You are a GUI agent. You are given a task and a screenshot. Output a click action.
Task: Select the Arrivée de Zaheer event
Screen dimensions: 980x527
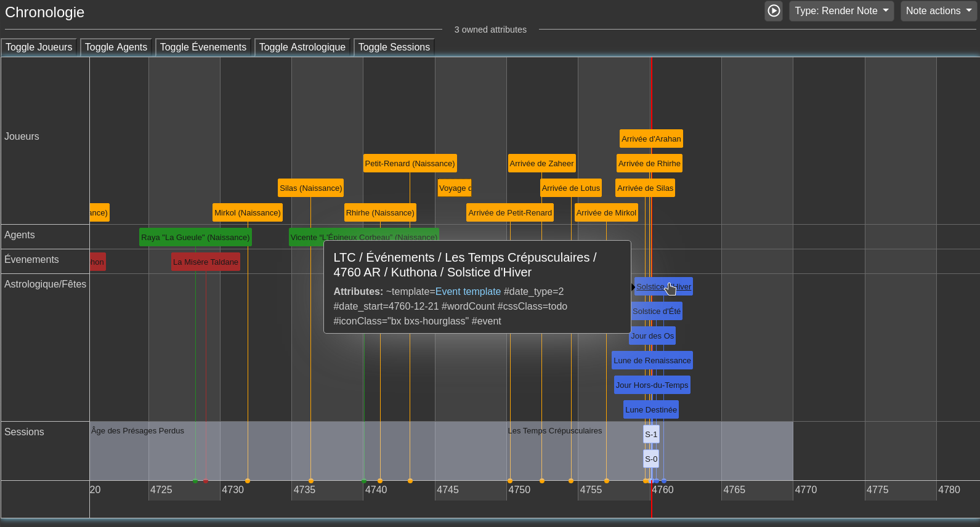coord(541,164)
